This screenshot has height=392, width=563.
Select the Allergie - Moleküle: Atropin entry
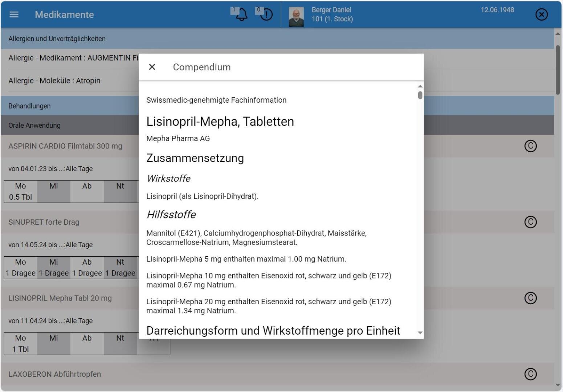(54, 81)
